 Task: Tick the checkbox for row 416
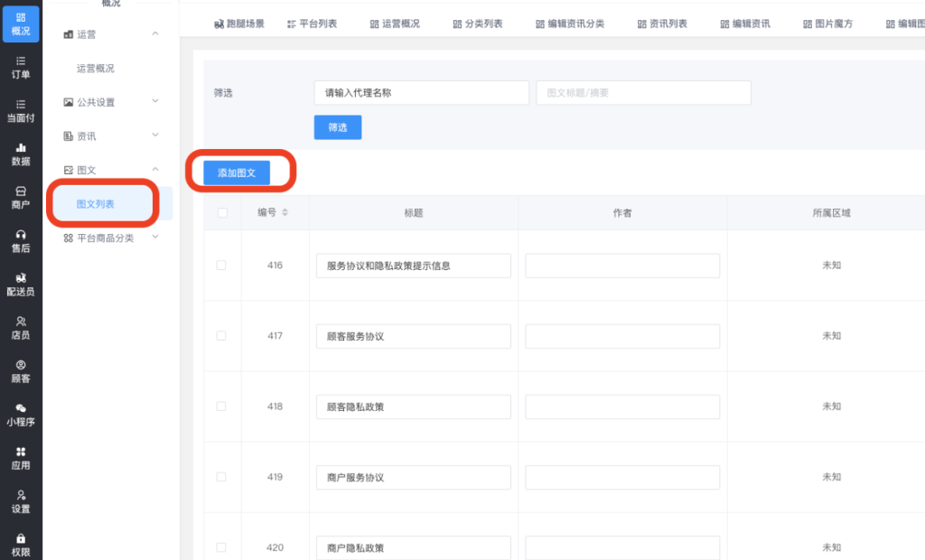tap(222, 266)
